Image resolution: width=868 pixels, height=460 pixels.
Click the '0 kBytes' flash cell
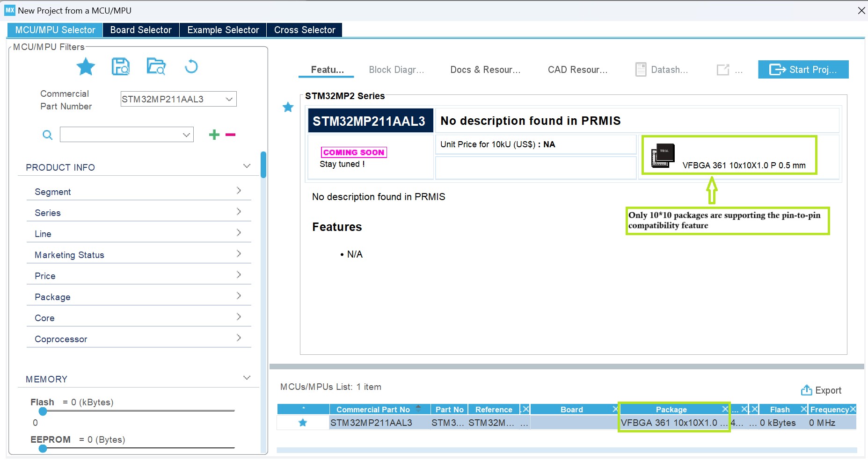778,423
